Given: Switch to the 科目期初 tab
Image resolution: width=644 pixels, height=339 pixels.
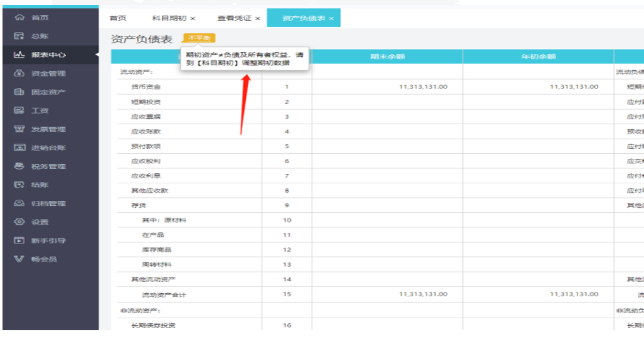Looking at the screenshot, I should click(169, 18).
